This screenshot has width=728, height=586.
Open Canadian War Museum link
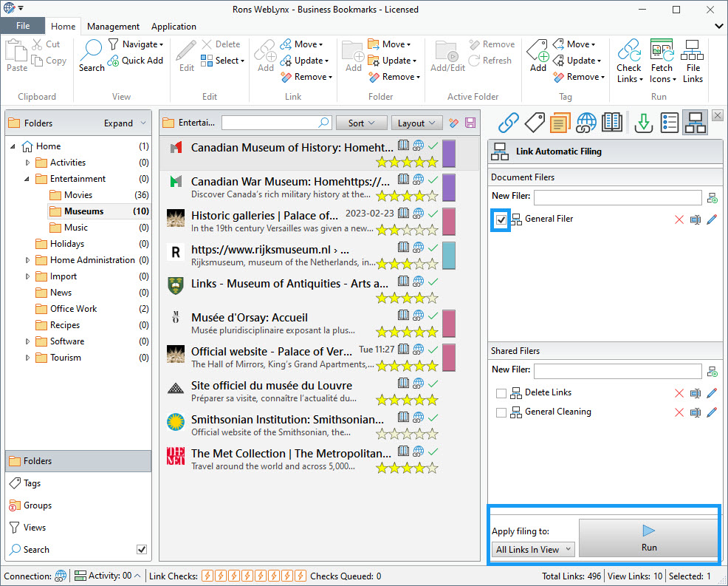coord(290,182)
